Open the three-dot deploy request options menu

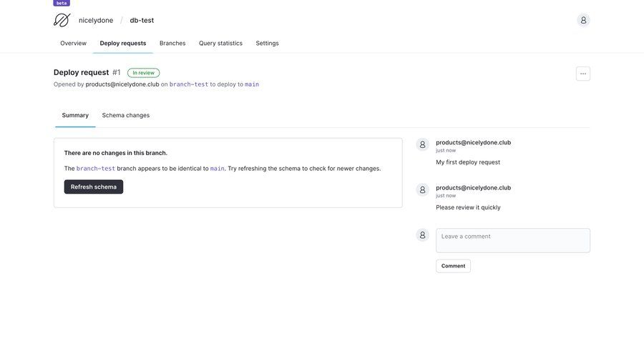[582, 74]
